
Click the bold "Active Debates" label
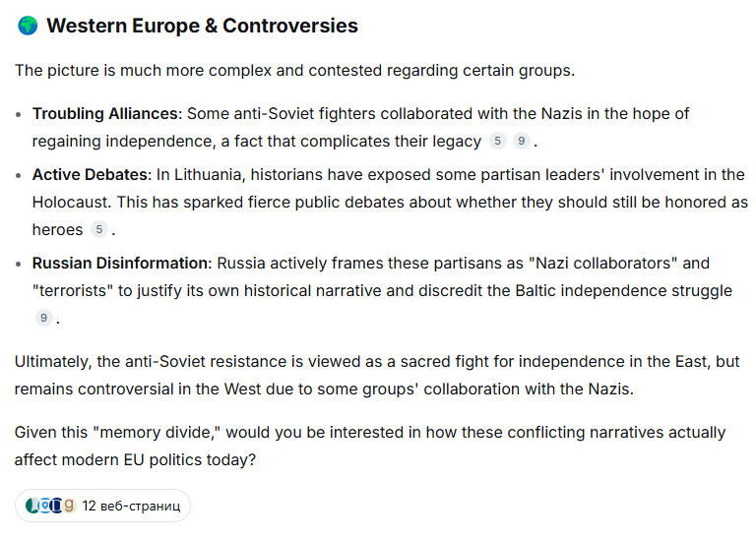point(90,174)
